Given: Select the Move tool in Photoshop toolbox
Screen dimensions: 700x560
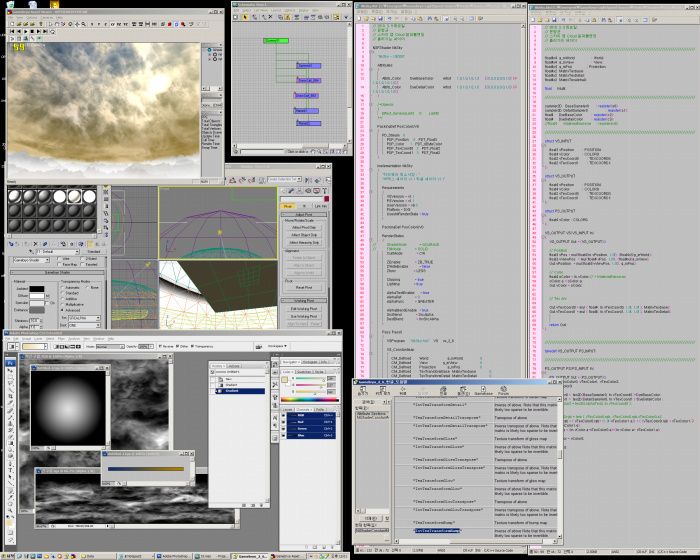Looking at the screenshot, I should [x=10, y=370].
